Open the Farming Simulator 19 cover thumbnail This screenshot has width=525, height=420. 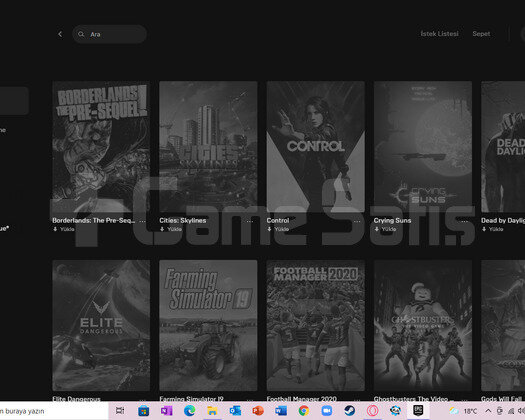tap(208, 325)
